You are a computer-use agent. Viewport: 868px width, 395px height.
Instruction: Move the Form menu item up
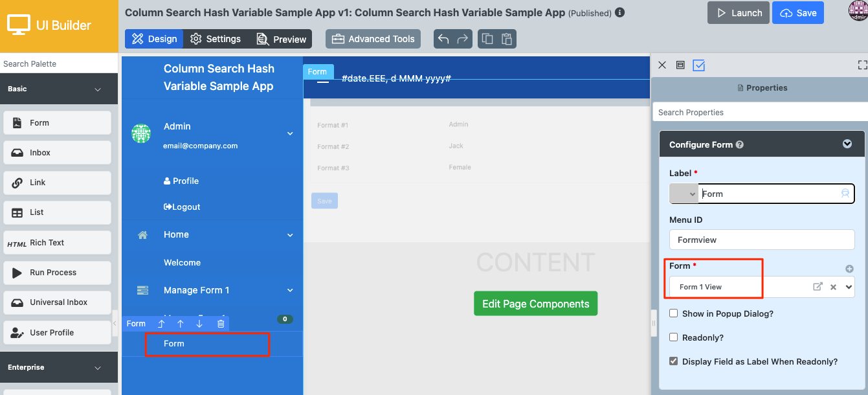181,324
